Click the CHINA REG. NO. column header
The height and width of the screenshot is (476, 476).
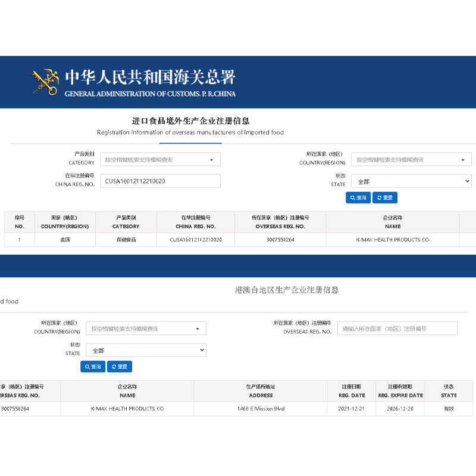[196, 222]
